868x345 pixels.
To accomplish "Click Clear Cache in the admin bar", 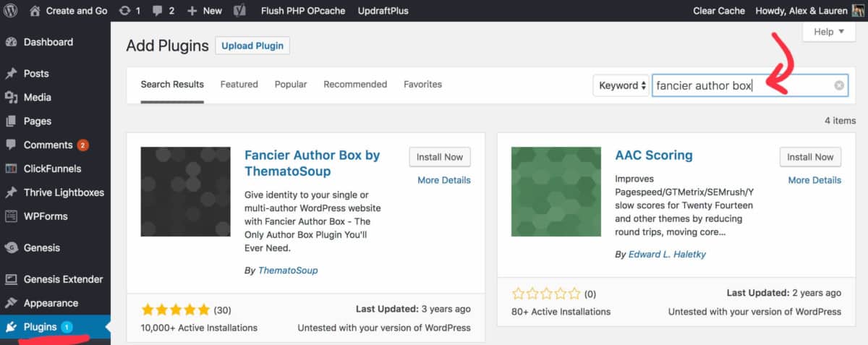I will 718,11.
